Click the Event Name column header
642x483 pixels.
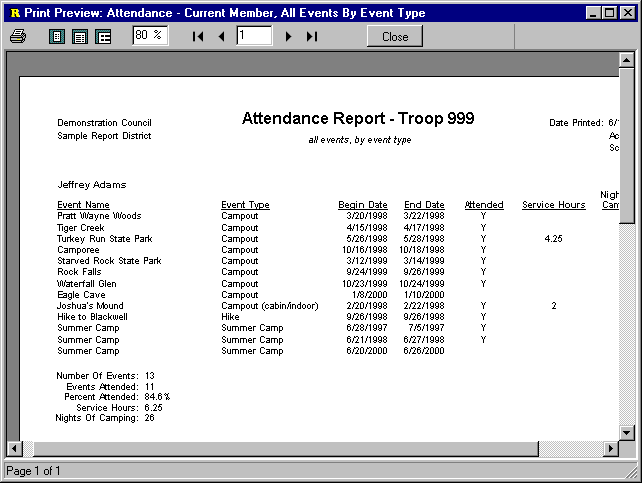[83, 205]
